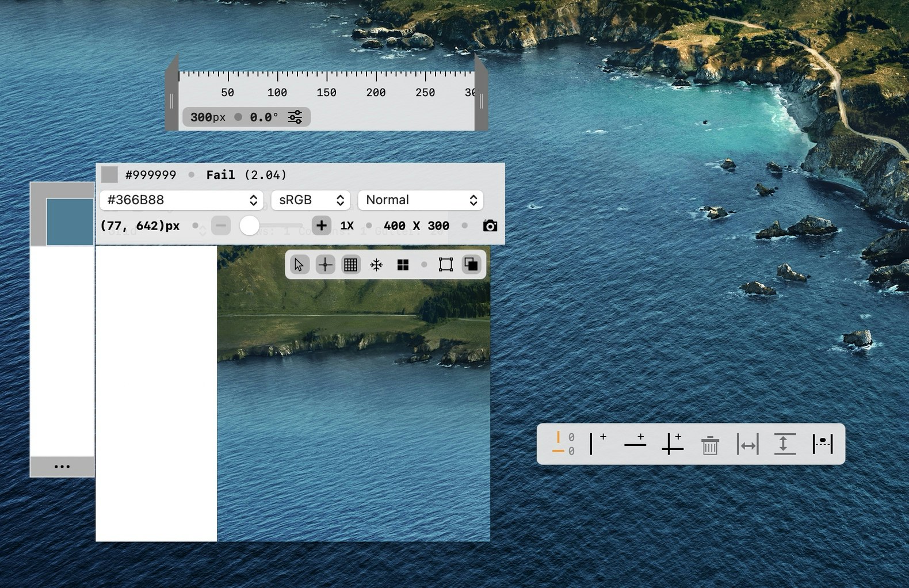Add a vertical guide
Screen dimensions: 909x588
click(598, 444)
